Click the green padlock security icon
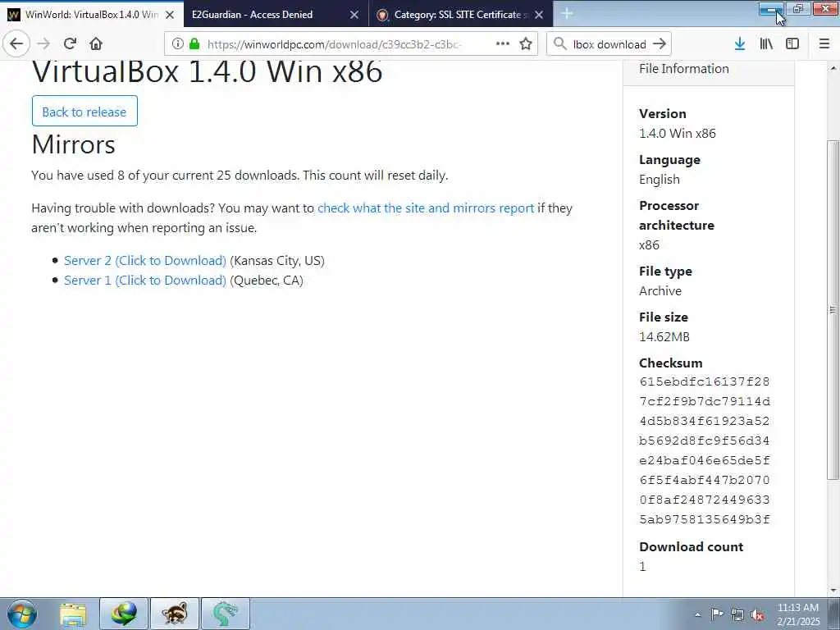Viewport: 840px width, 630px height. click(x=194, y=44)
